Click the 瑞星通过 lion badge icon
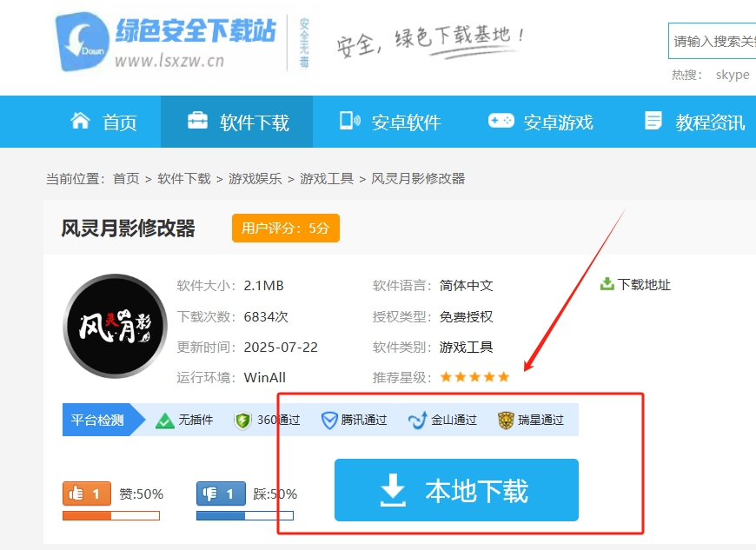This screenshot has height=550, width=756. 506,421
